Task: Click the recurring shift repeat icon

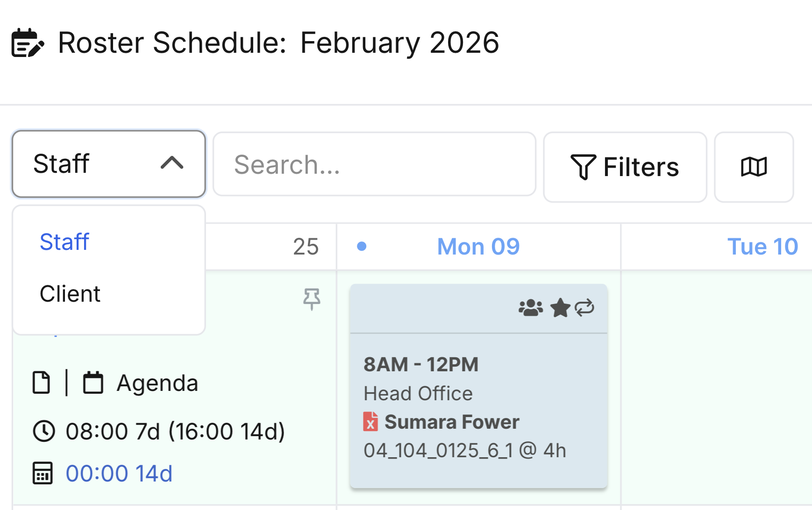Action: [584, 308]
